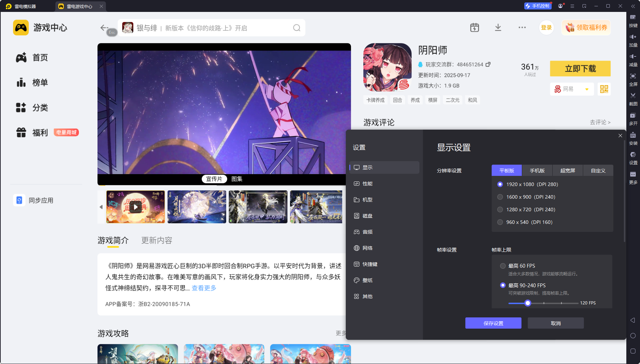
Task: Click the Android home circle button
Action: pyautogui.click(x=633, y=336)
